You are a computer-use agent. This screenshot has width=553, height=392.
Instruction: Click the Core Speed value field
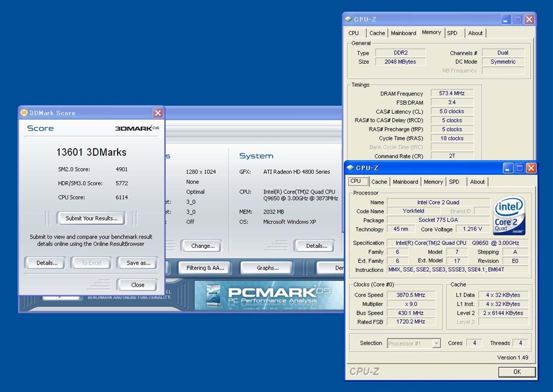pos(412,295)
